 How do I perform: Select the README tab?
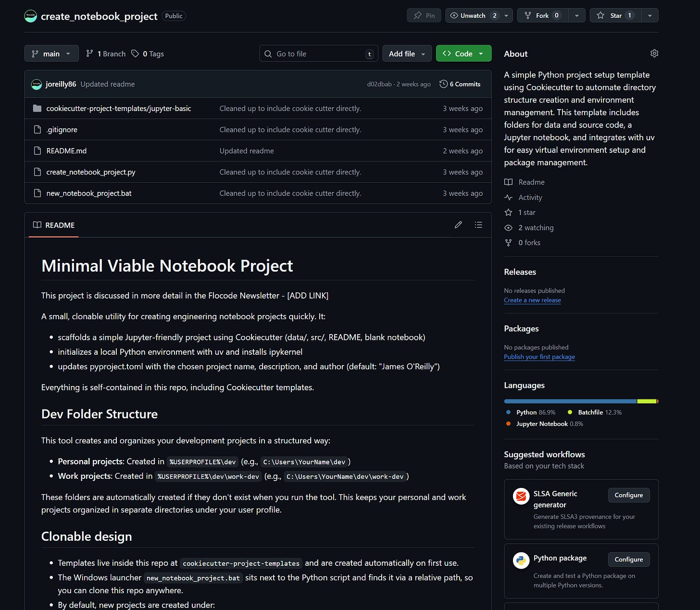click(x=53, y=225)
